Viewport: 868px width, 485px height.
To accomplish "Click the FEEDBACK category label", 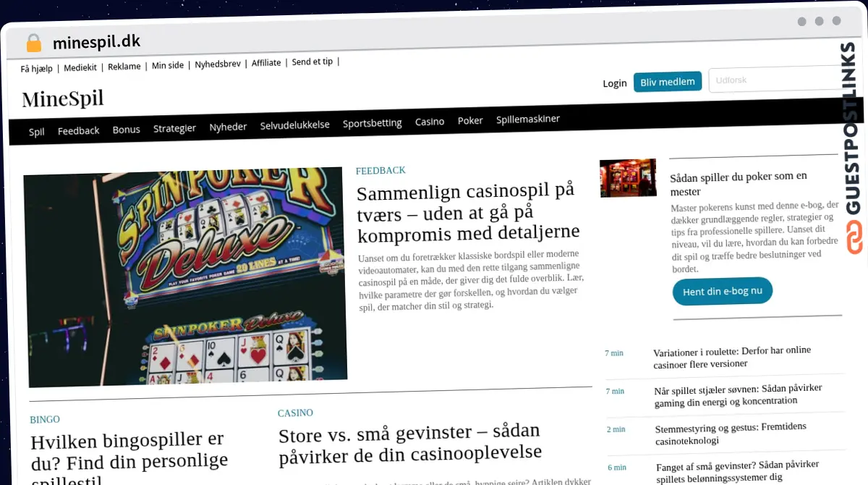I will click(380, 171).
